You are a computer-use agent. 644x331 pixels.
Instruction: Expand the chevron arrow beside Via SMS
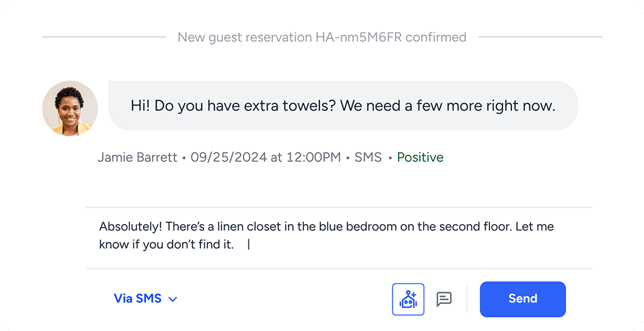[x=173, y=299]
